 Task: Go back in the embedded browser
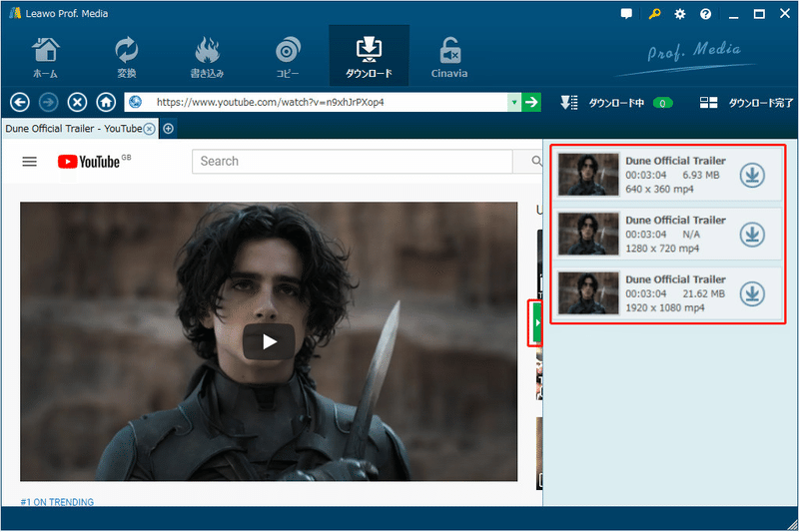[x=20, y=103]
